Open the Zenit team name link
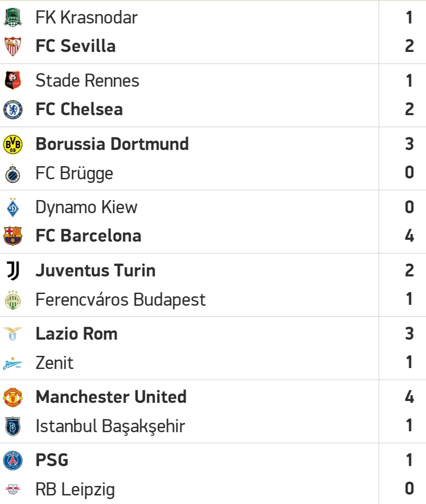Screen dimensions: 426x504 55,363
